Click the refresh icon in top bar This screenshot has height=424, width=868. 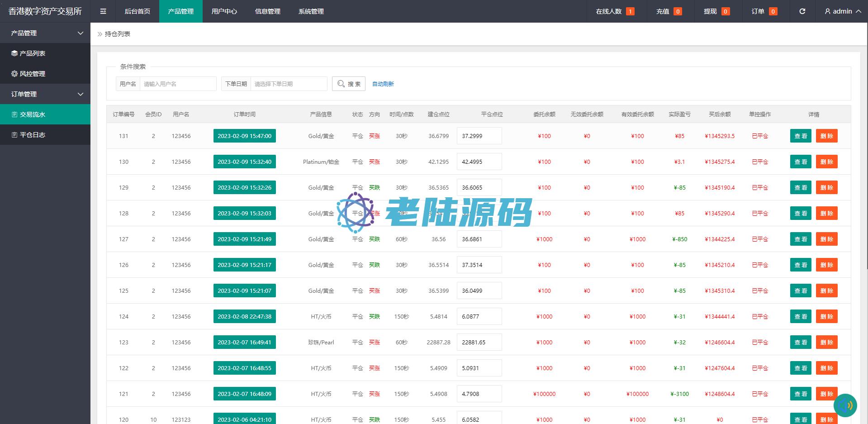[x=802, y=11]
